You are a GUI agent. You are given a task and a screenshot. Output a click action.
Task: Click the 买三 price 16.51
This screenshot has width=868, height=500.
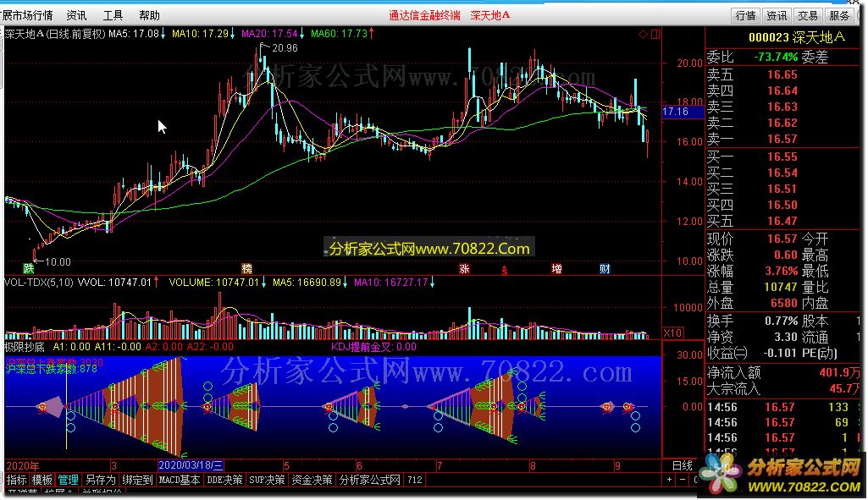pyautogui.click(x=782, y=190)
